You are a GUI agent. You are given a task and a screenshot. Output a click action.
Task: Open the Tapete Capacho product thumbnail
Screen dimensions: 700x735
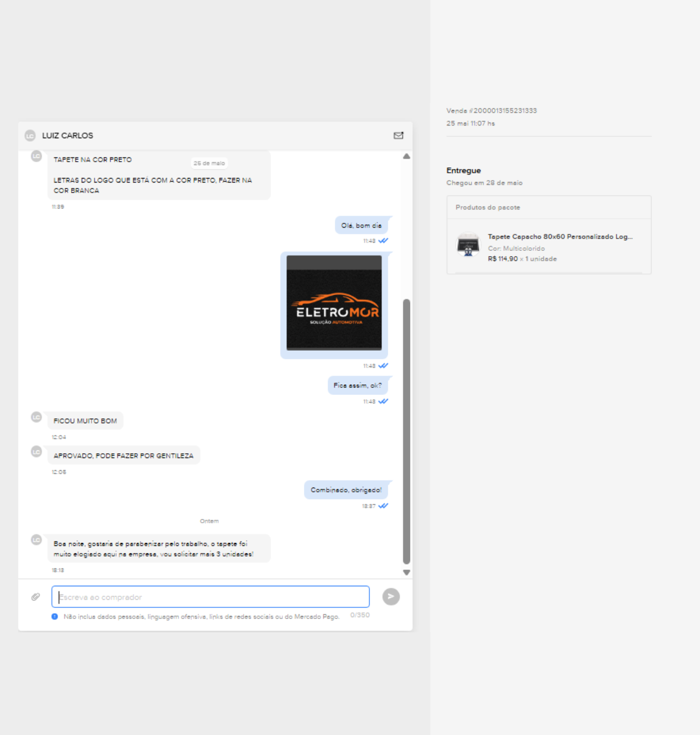point(468,245)
